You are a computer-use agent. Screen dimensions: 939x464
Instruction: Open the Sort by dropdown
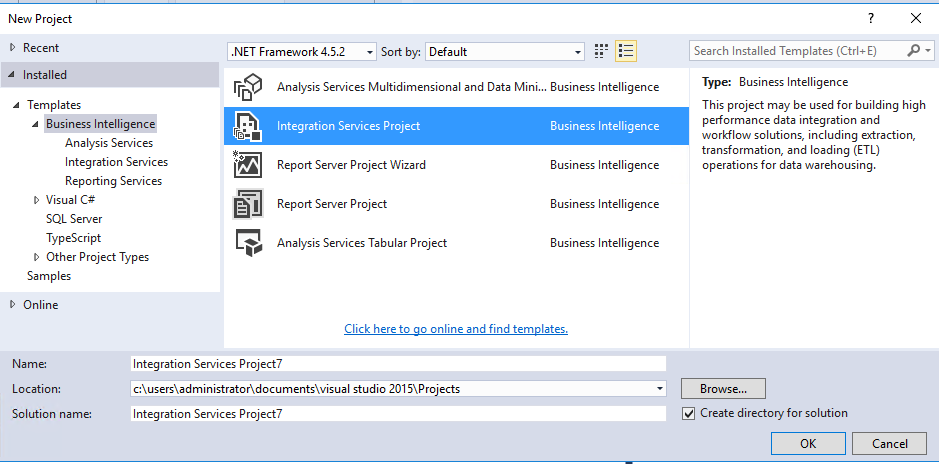coord(577,52)
